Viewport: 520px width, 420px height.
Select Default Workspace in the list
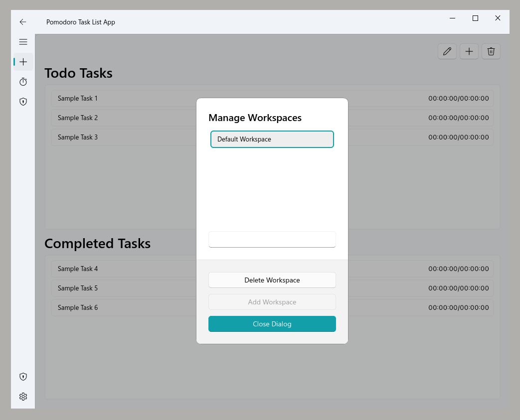[x=272, y=139]
